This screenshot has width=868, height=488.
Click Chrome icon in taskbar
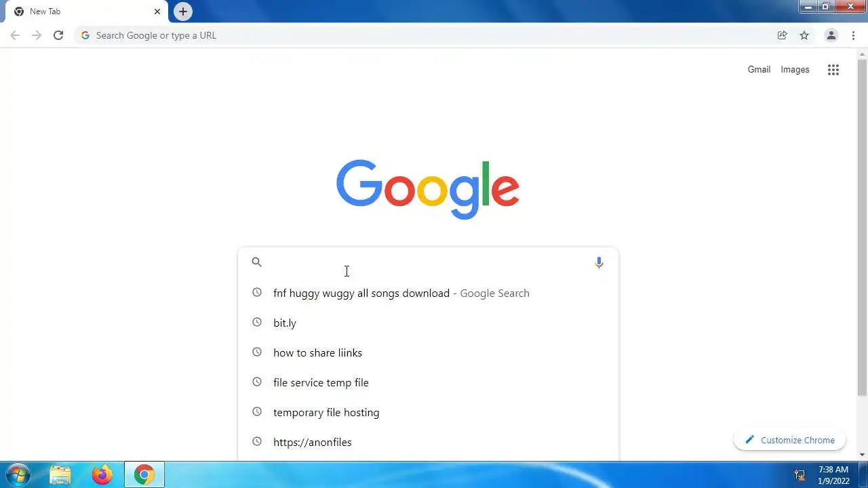click(144, 474)
